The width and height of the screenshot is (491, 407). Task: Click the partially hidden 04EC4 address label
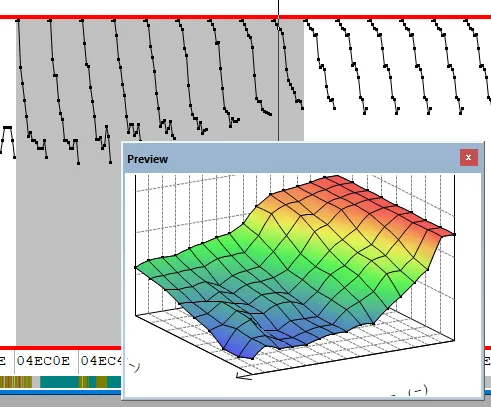pyautogui.click(x=101, y=361)
